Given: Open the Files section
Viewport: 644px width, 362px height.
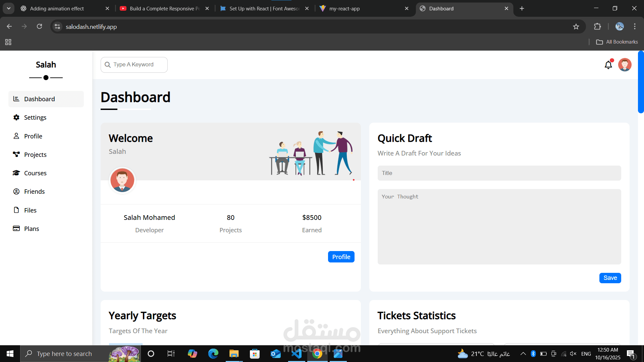Looking at the screenshot, I should pos(30,210).
